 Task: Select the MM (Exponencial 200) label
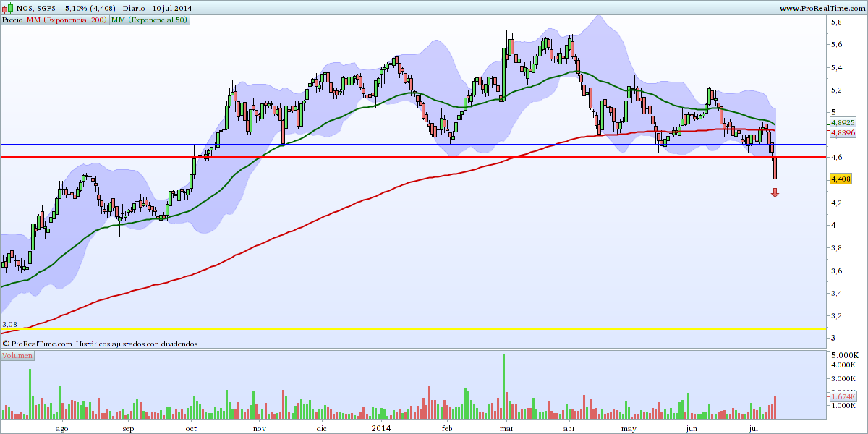pos(67,20)
